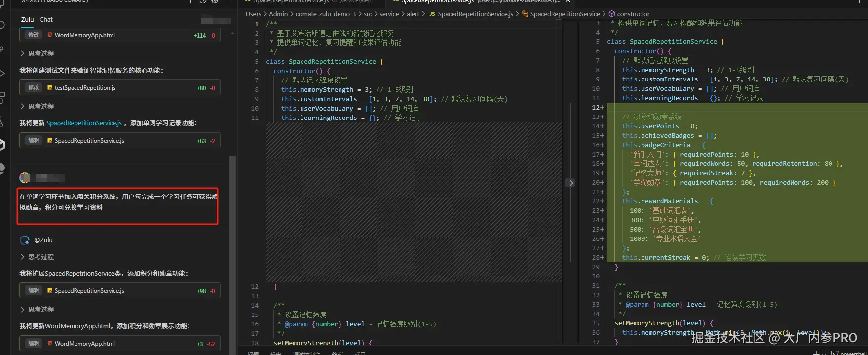Screen dimensions: 868x355
Task: Open the Comate panel more-actions ellipsis
Action: point(226,1)
